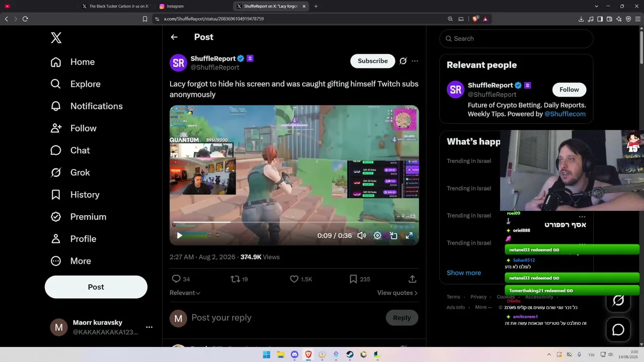Screen dimensions: 644x362
Task: Reload the page
Action: tap(25, 19)
